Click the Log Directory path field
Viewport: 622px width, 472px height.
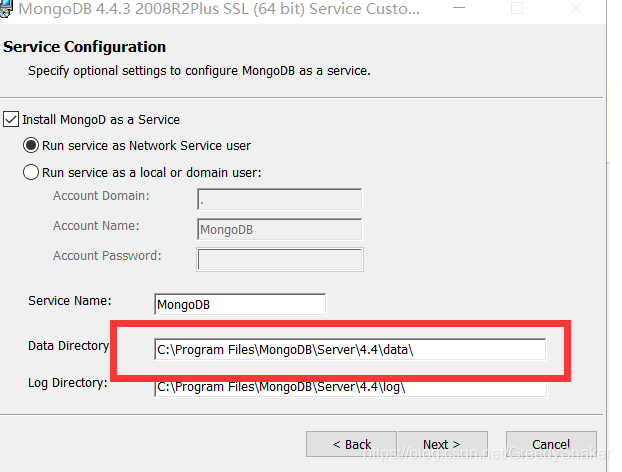(351, 388)
